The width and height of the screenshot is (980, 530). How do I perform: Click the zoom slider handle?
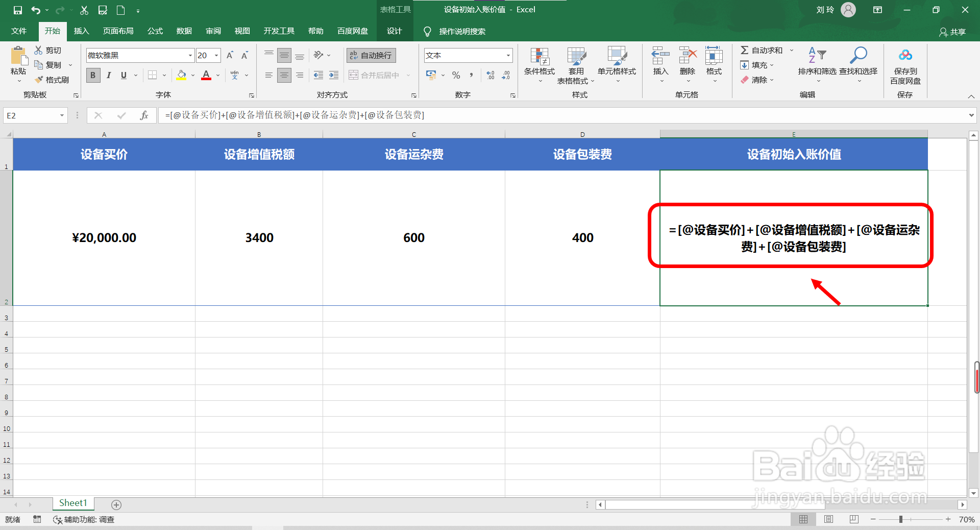click(x=901, y=519)
